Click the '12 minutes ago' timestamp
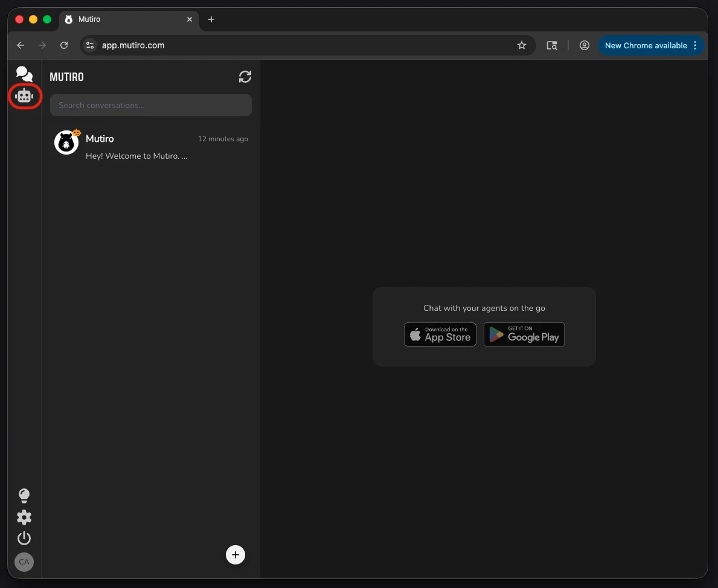Screen dimensions: 718x588 click(223, 139)
